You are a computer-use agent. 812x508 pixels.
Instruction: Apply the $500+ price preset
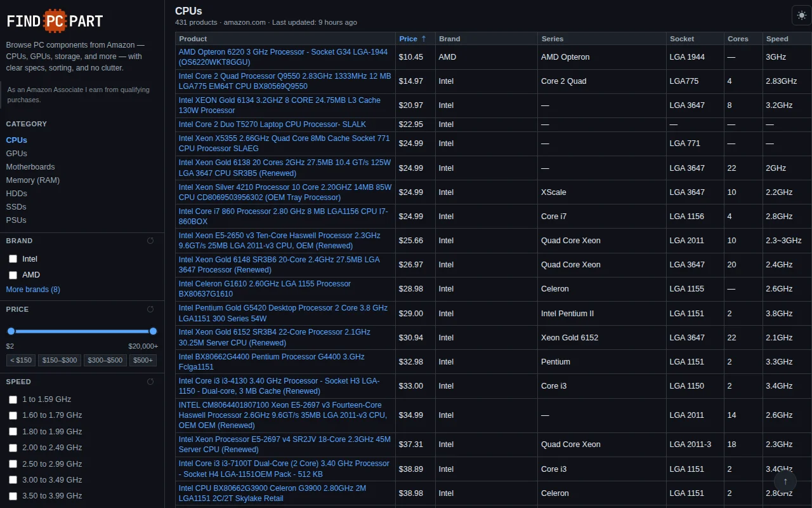point(143,360)
